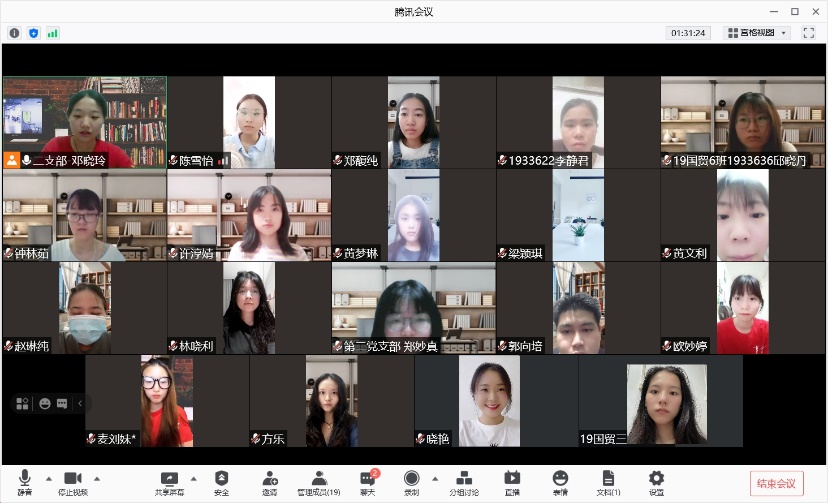Open breakout rooms (分组讨论)

[x=463, y=481]
